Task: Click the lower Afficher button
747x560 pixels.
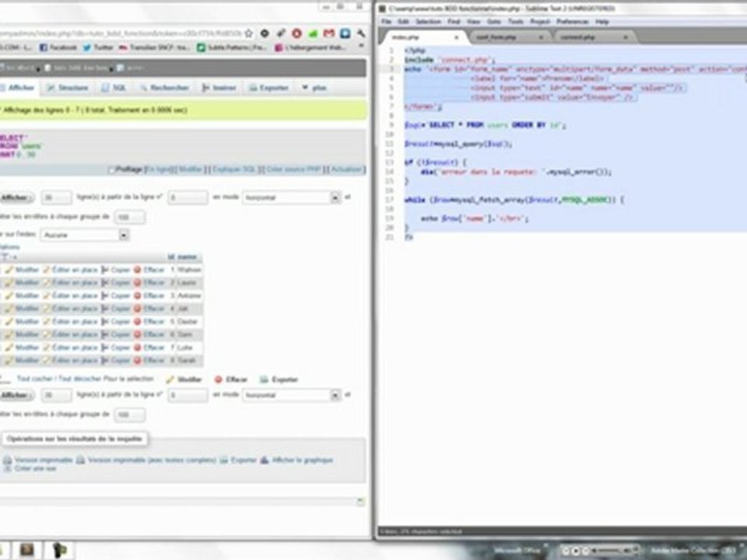Action: tap(16, 395)
